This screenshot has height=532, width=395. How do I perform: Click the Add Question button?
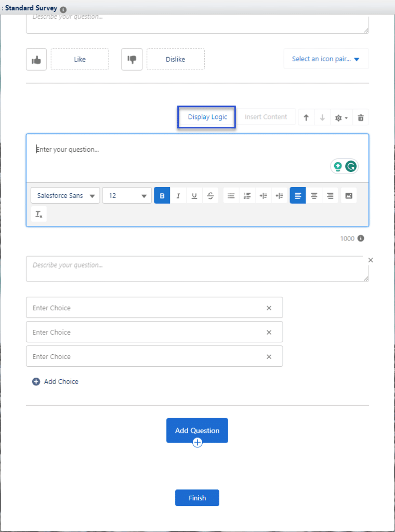(197, 430)
